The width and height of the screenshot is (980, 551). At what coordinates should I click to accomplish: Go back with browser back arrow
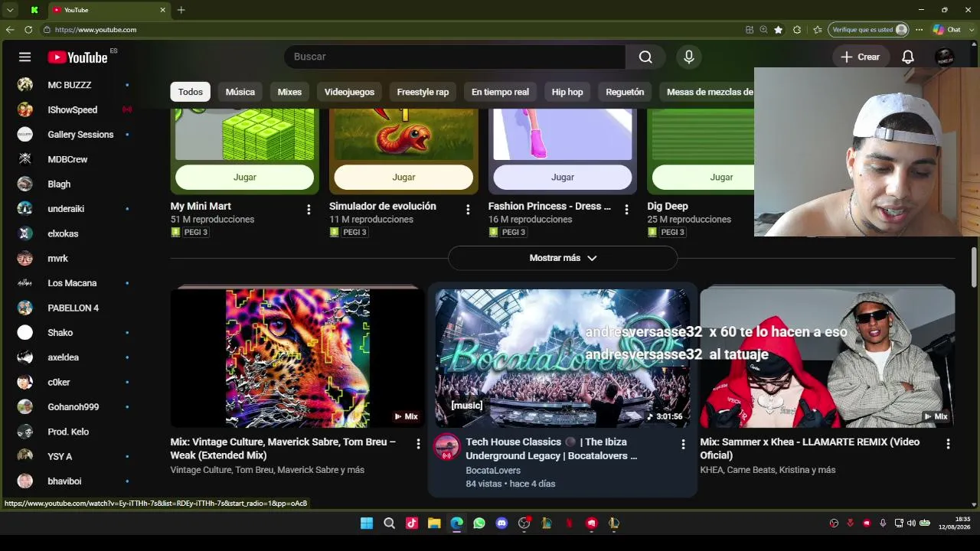10,30
